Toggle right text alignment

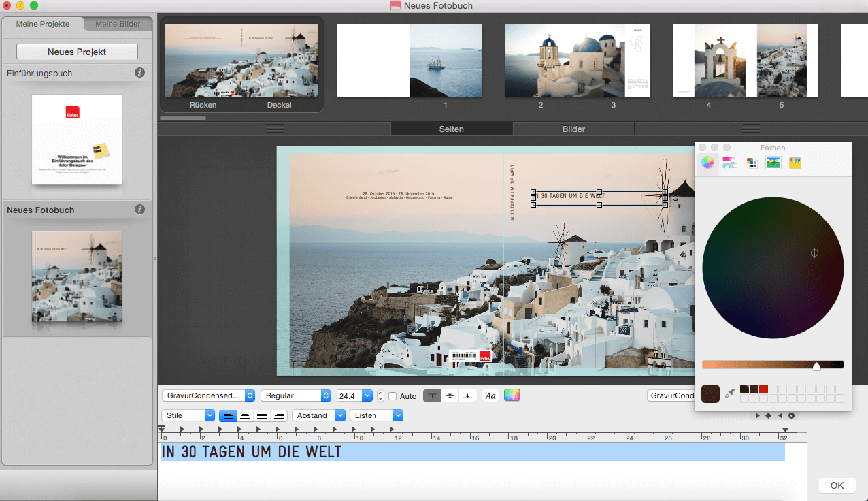(x=278, y=415)
